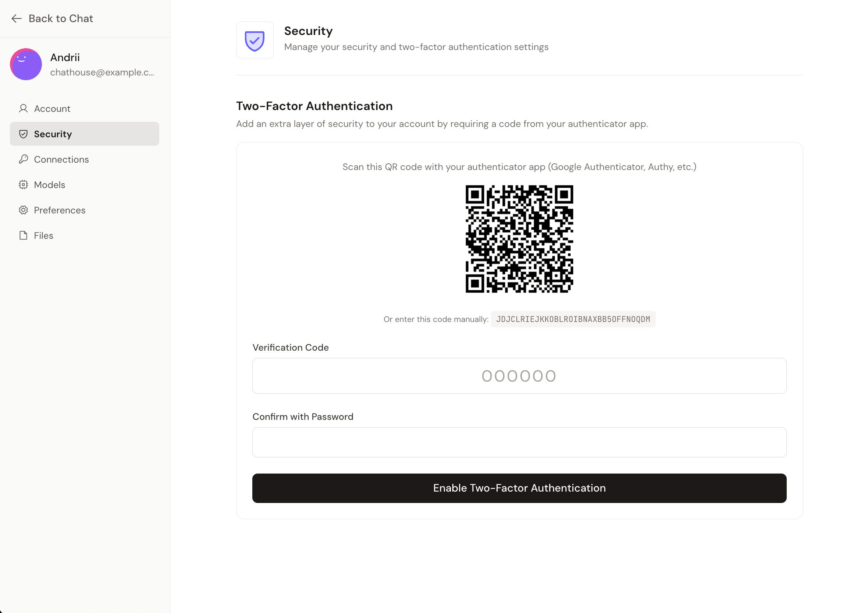Open the Models settings page
The image size is (868, 613).
50,185
